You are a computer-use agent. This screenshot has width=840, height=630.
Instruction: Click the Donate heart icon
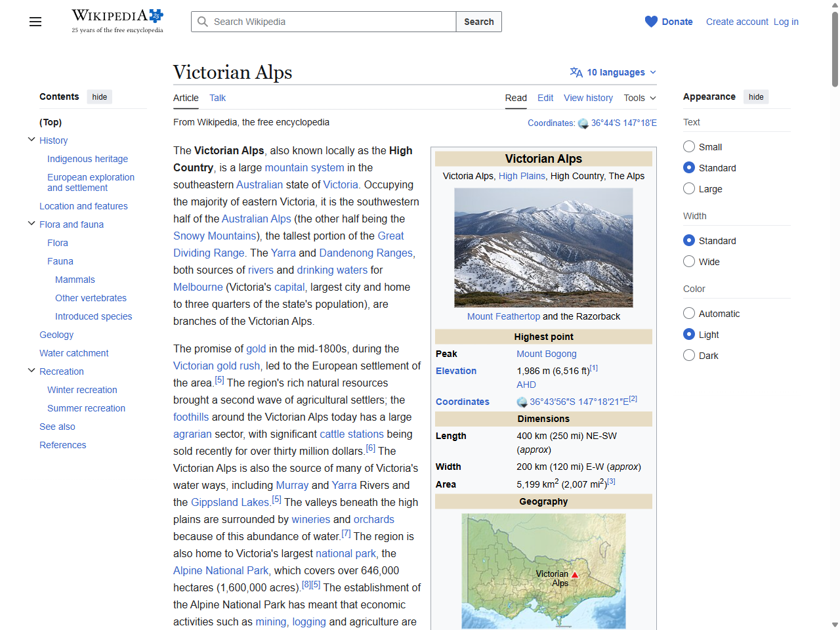pyautogui.click(x=651, y=22)
